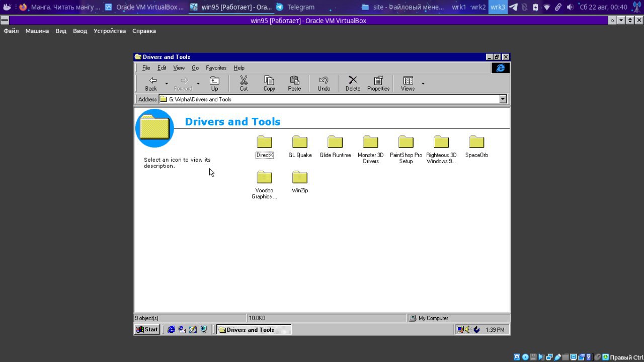The height and width of the screenshot is (362, 644).
Task: Click the Windows clock showing 1:39 PM
Action: [x=495, y=330]
